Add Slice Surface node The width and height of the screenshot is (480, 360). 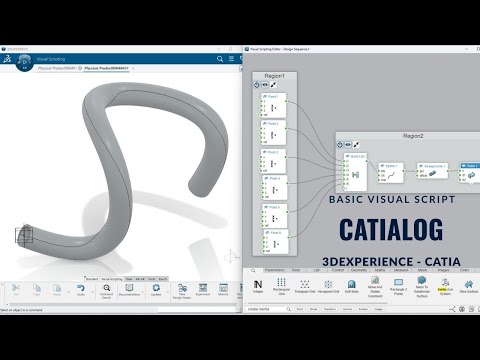pos(469,284)
